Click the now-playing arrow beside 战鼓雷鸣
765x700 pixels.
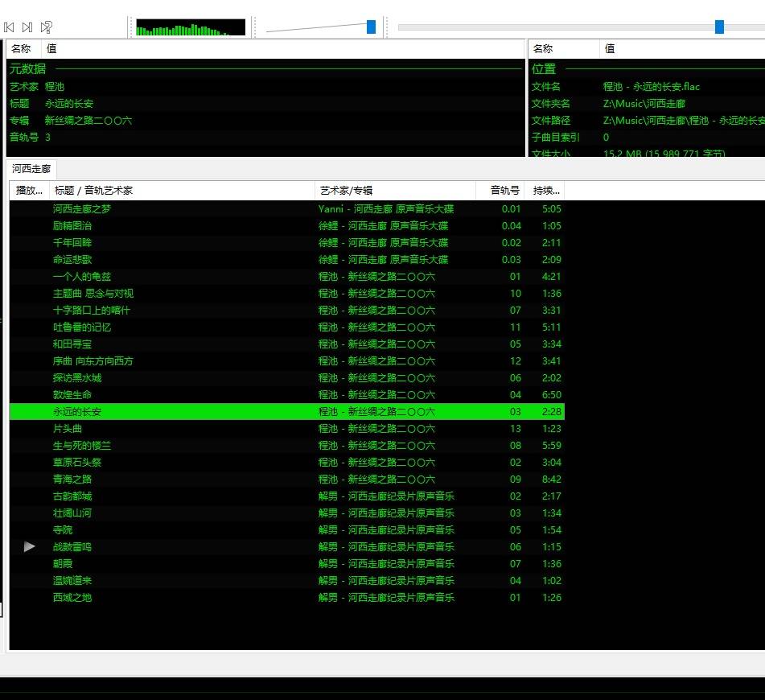click(x=29, y=546)
